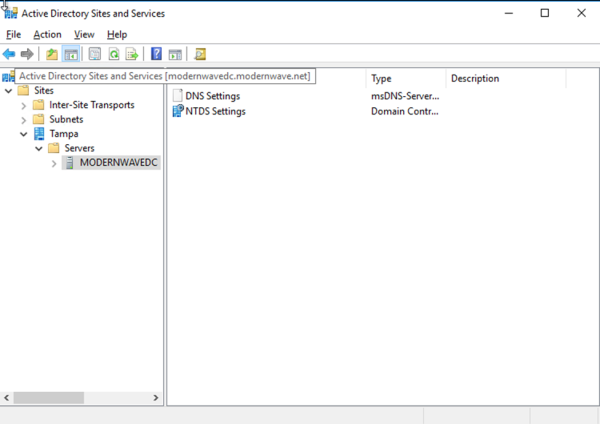Collapse the Tampa site node
This screenshot has height=424, width=600.
[x=24, y=134]
